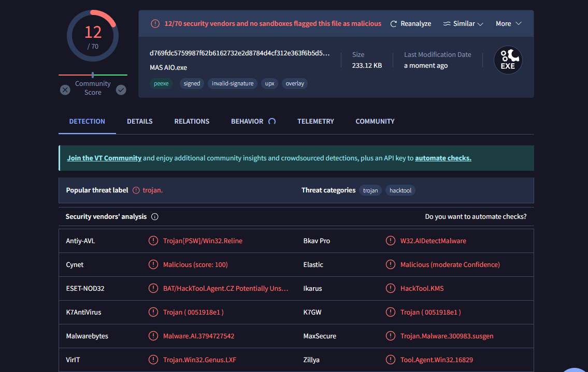The image size is (588, 372).
Task: Click the Malware.AI.3794727542 detection name
Action: [x=199, y=336]
